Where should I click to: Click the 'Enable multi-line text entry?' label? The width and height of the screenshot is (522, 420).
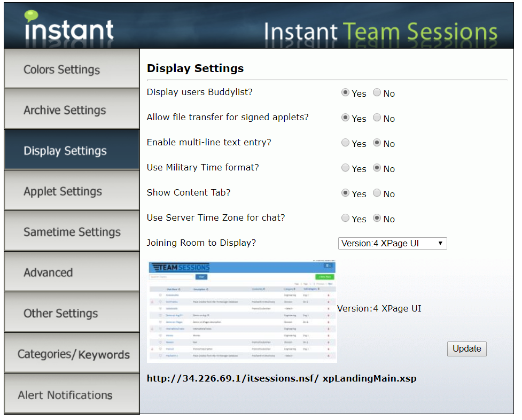(209, 142)
